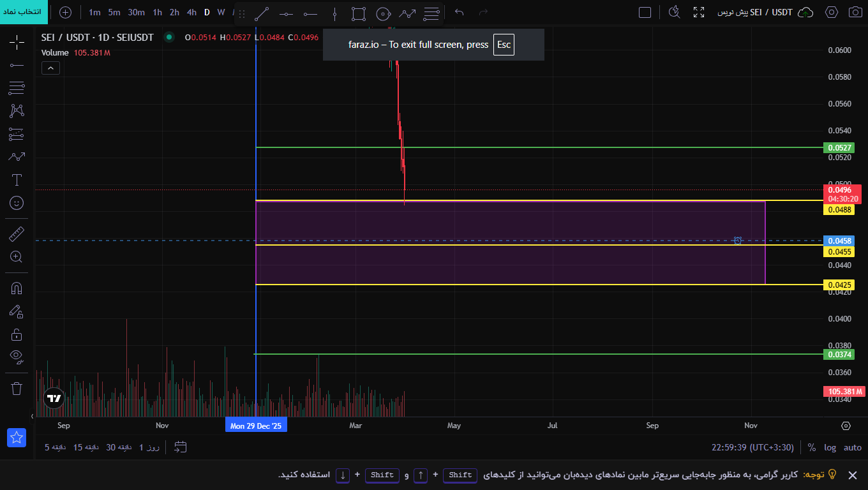Remove drawings with the trash icon
Image resolution: width=868 pixels, height=490 pixels.
pyautogui.click(x=17, y=388)
